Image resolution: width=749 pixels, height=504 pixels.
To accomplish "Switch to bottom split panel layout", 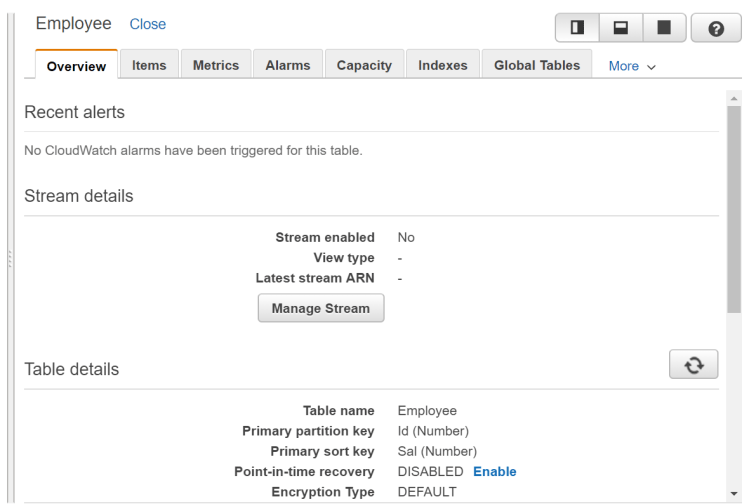I will point(620,28).
